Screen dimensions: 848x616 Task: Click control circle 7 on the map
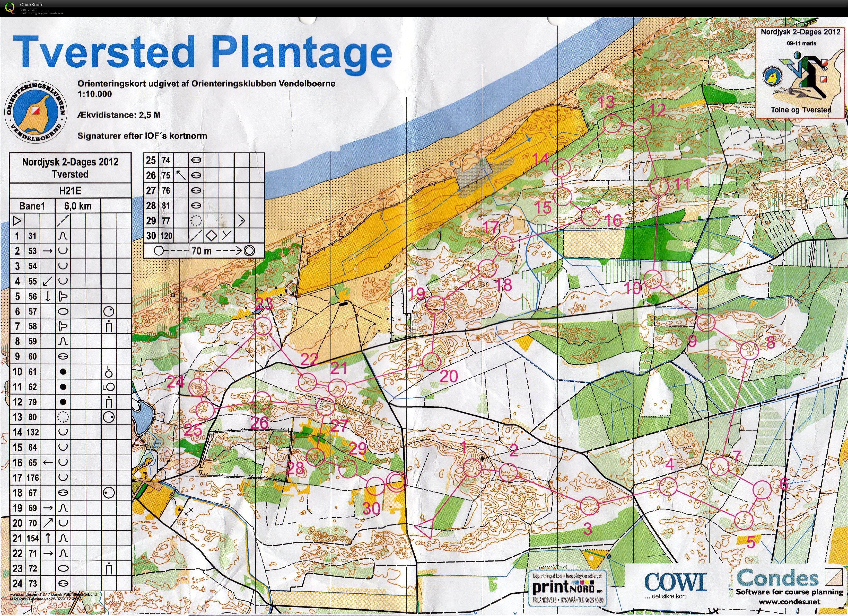(719, 466)
